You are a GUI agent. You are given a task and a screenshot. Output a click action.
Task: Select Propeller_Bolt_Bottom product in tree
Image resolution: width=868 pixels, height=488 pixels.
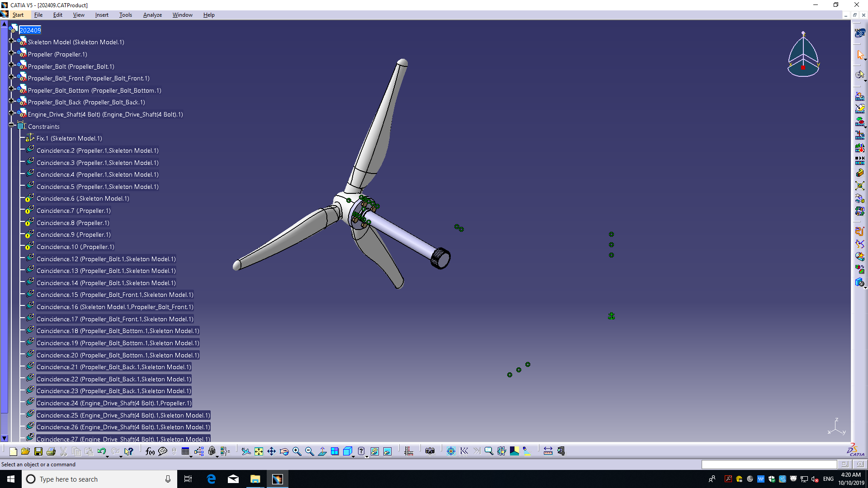pos(94,90)
